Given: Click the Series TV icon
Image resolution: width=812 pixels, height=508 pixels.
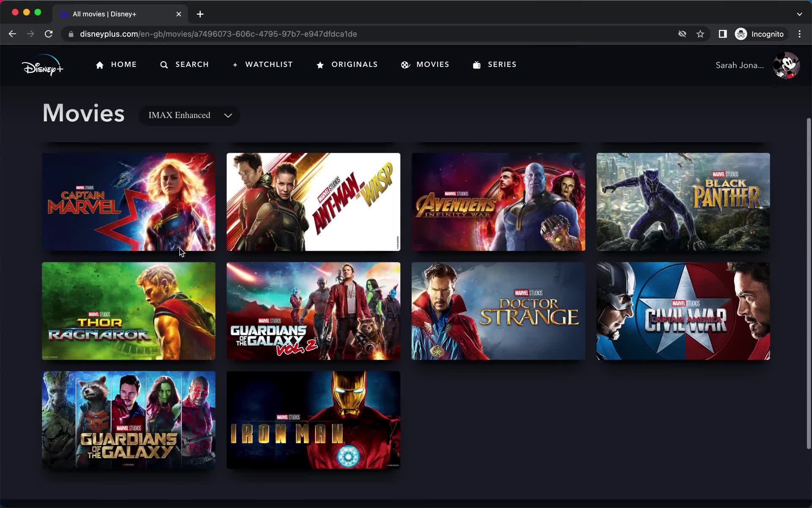Looking at the screenshot, I should (477, 65).
